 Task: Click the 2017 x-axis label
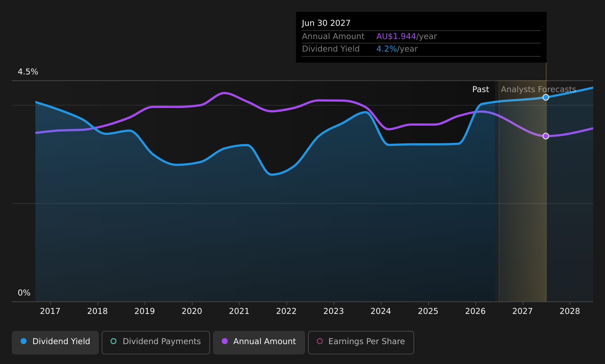(x=50, y=311)
